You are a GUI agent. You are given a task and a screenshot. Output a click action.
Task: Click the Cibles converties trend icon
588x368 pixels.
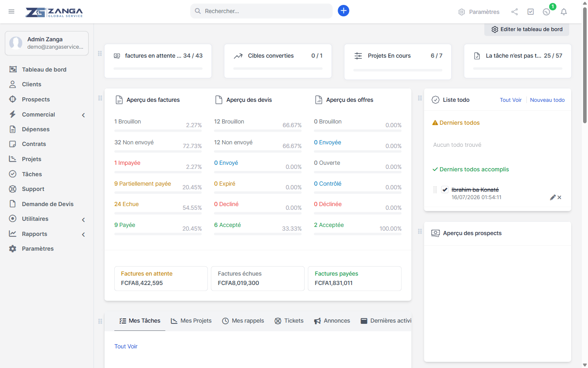[238, 56]
